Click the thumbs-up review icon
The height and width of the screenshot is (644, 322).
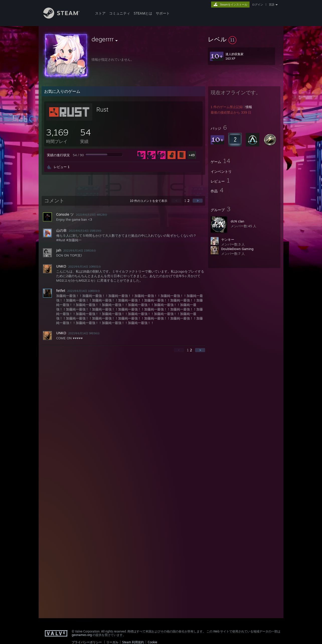pyautogui.click(x=49, y=167)
